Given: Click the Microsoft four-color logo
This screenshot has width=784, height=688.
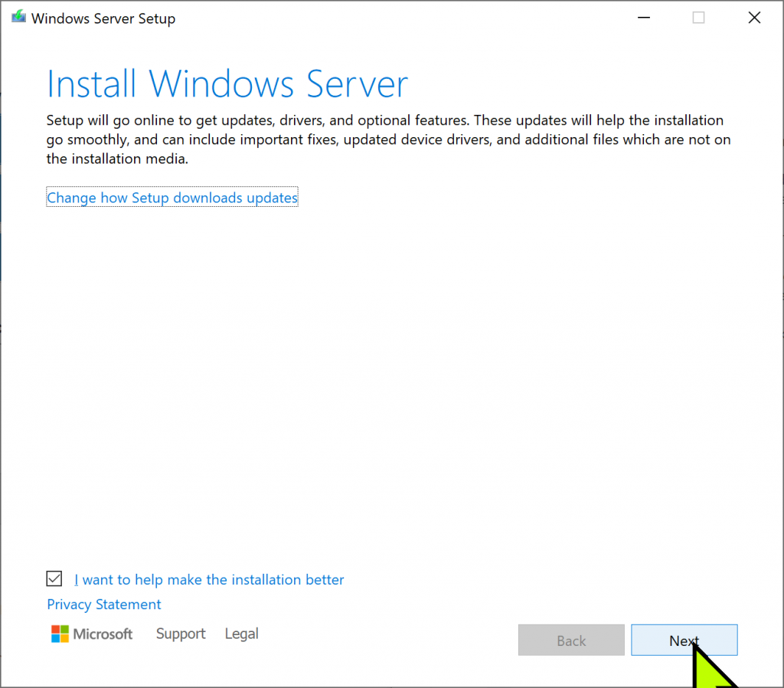Looking at the screenshot, I should click(60, 634).
